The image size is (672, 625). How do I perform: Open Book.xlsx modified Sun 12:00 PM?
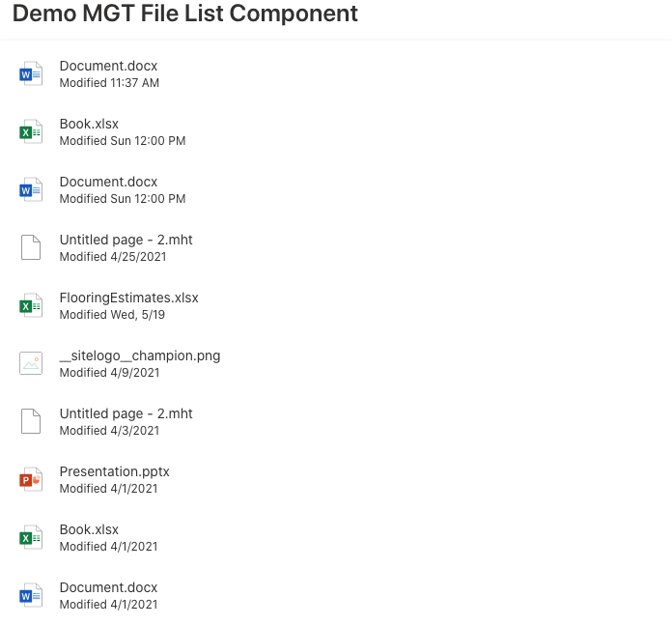[x=89, y=124]
